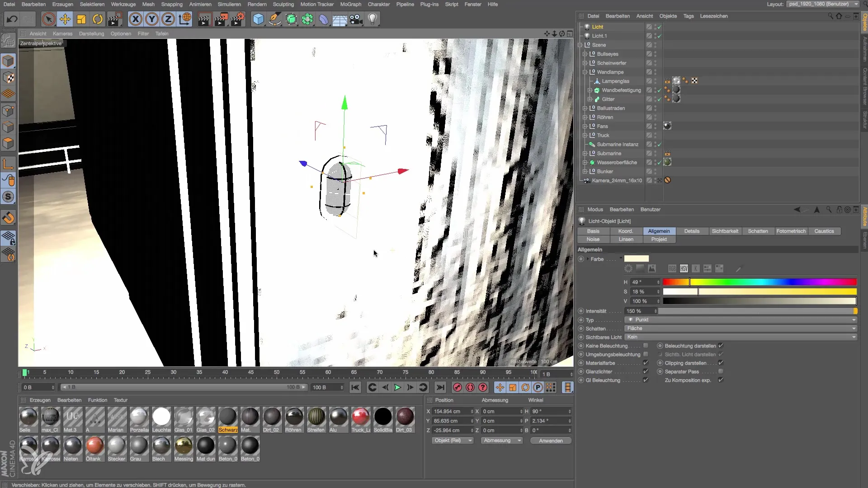Screen dimensions: 868x488
Task: Click the world coordinate system icon
Action: 185,19
